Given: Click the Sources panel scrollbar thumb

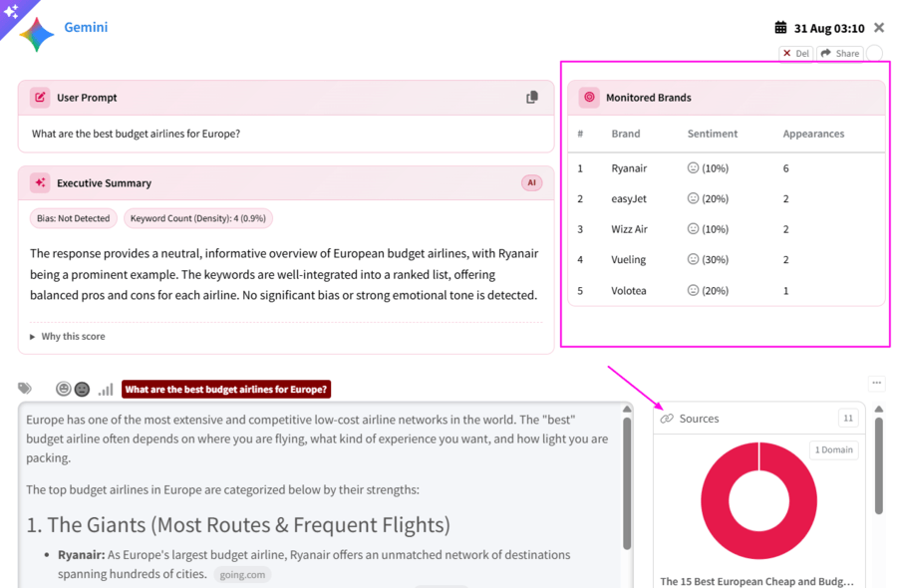Looking at the screenshot, I should pyautogui.click(x=879, y=466).
